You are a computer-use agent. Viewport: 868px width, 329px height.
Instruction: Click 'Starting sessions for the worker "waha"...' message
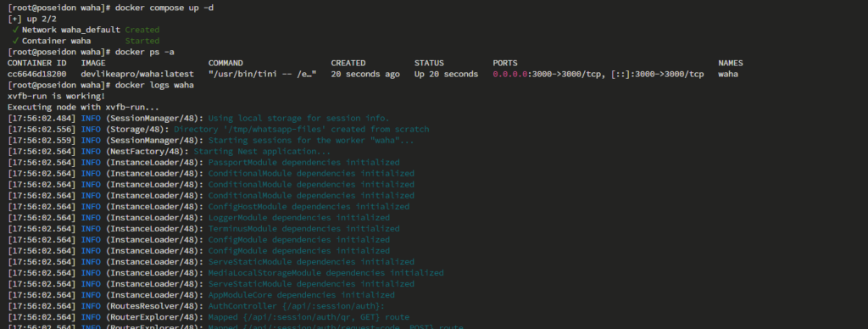311,141
